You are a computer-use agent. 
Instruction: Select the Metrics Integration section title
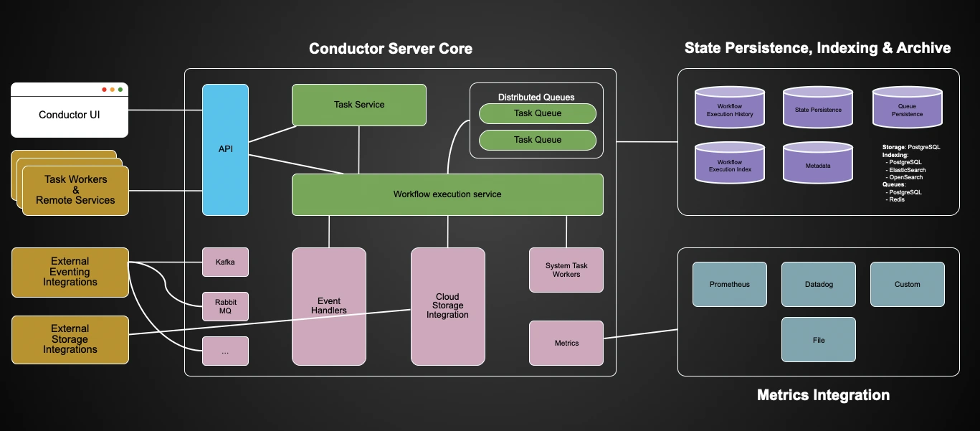click(822, 394)
